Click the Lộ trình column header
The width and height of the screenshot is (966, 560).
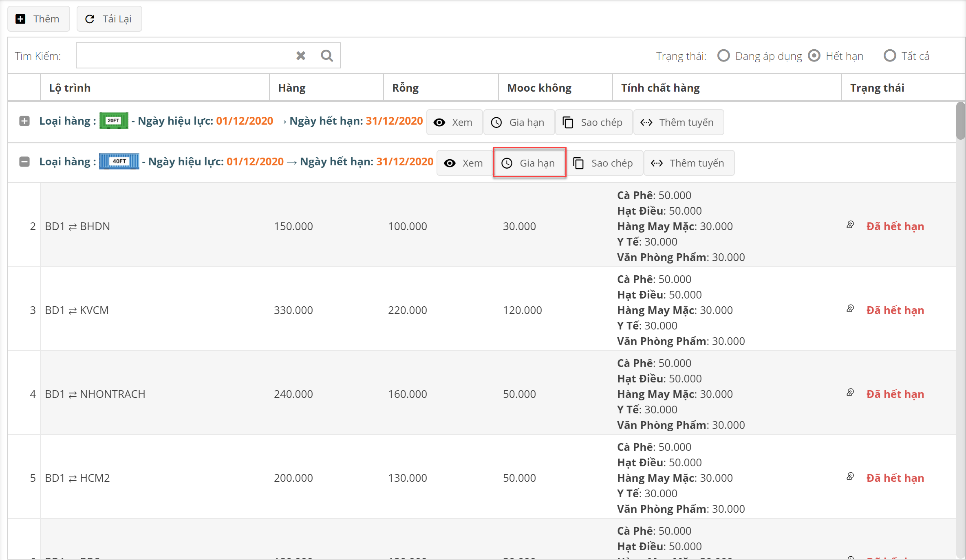(70, 88)
